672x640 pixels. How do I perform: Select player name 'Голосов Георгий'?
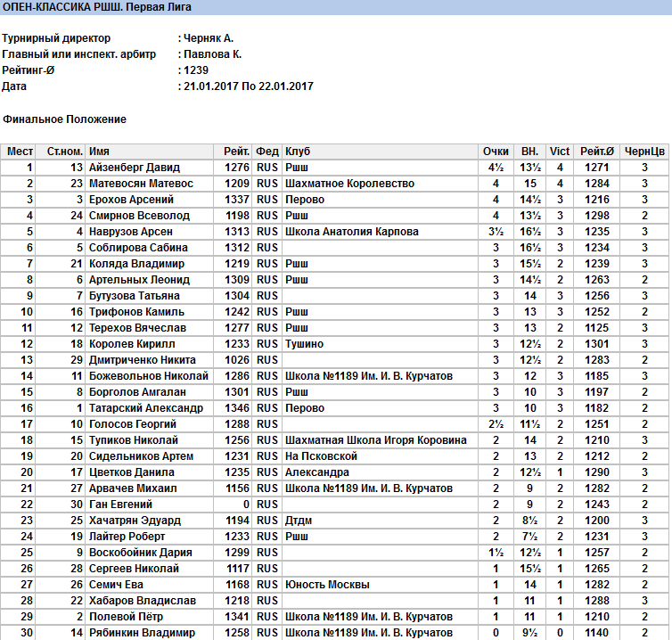pyautogui.click(x=133, y=424)
